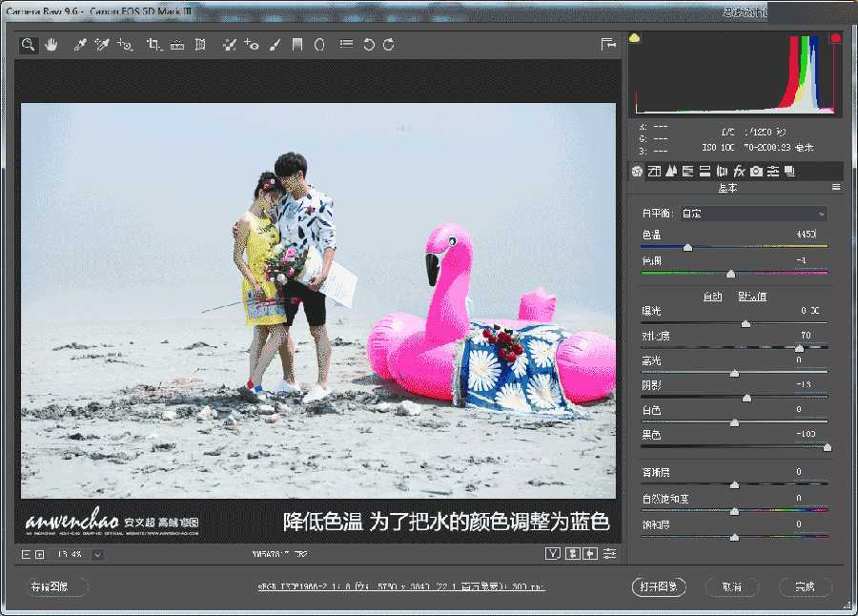The height and width of the screenshot is (616, 858).
Task: Open the Spot Removal tool
Action: (228, 44)
